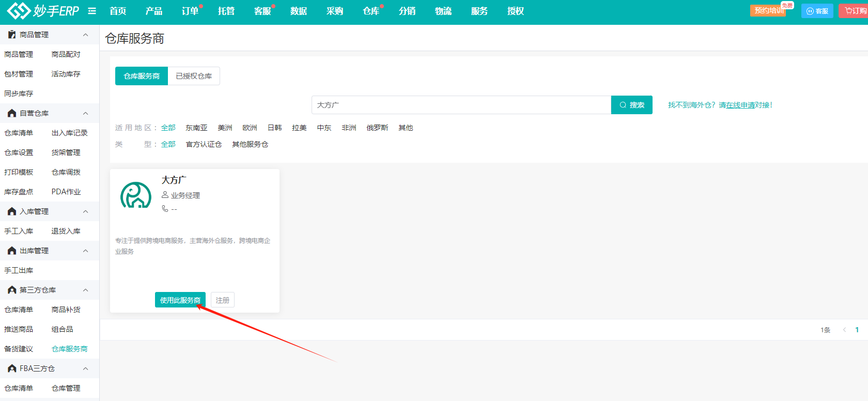Open the 授权 top menu
868x401 pixels.
pos(516,11)
